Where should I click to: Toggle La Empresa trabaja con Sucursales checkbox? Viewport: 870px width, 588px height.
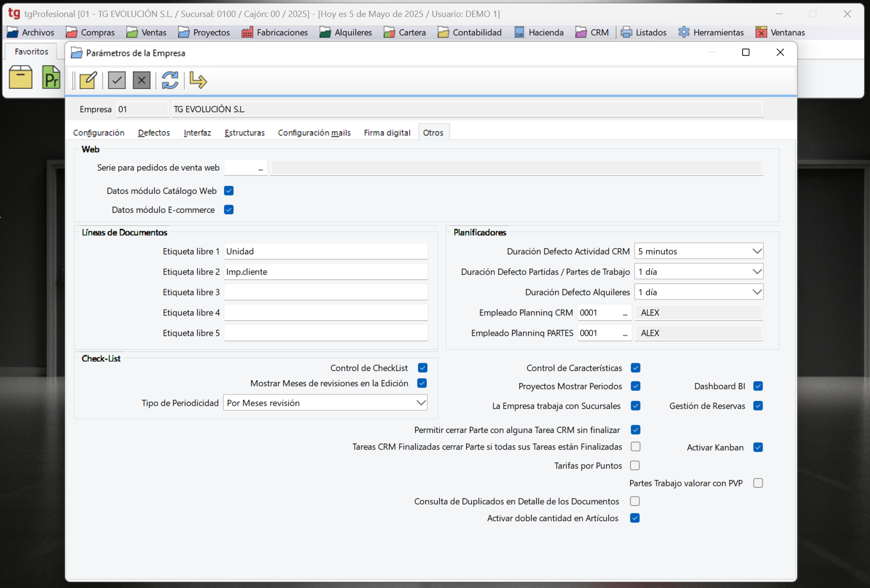point(635,406)
